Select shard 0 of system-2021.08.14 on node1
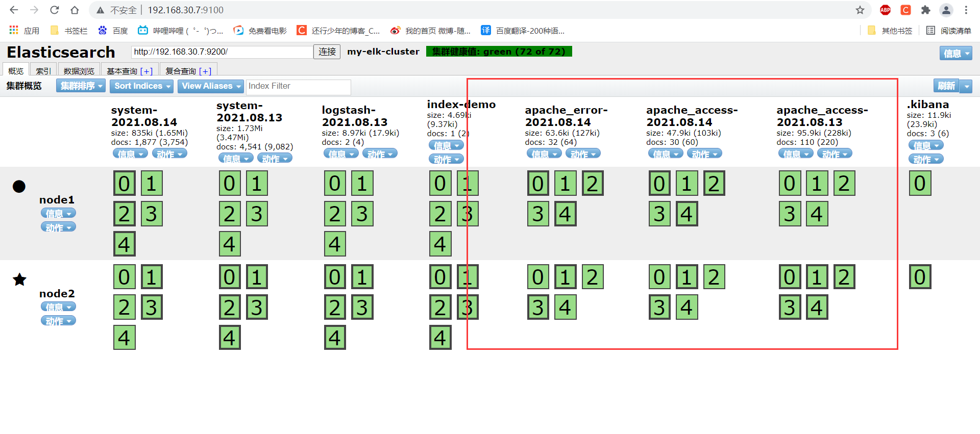 124,184
